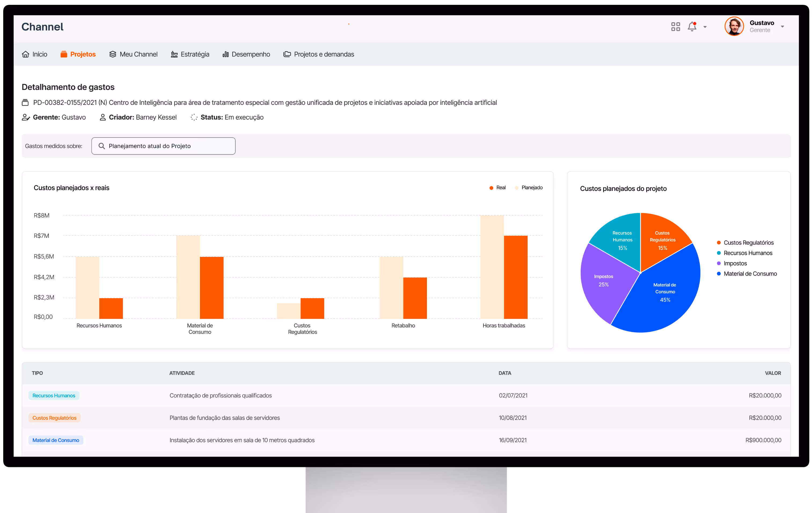Click the search magnifier icon
Viewport: 812px width, 513px height.
pyautogui.click(x=101, y=146)
